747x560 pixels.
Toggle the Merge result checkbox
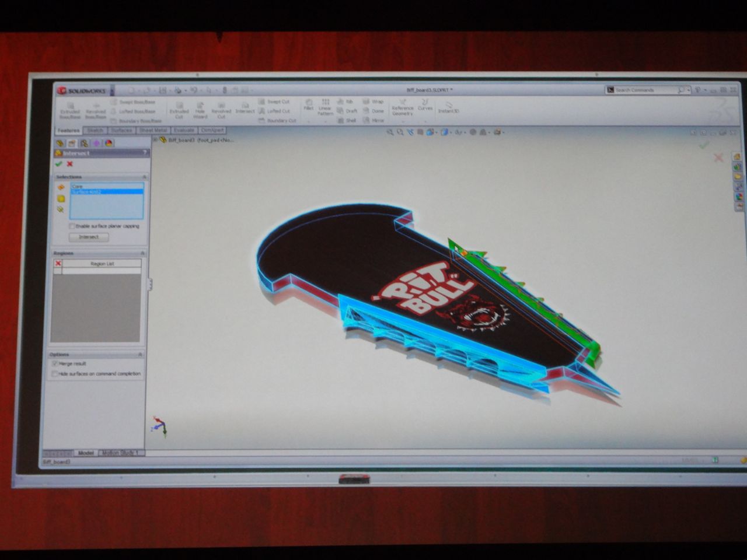tap(55, 364)
